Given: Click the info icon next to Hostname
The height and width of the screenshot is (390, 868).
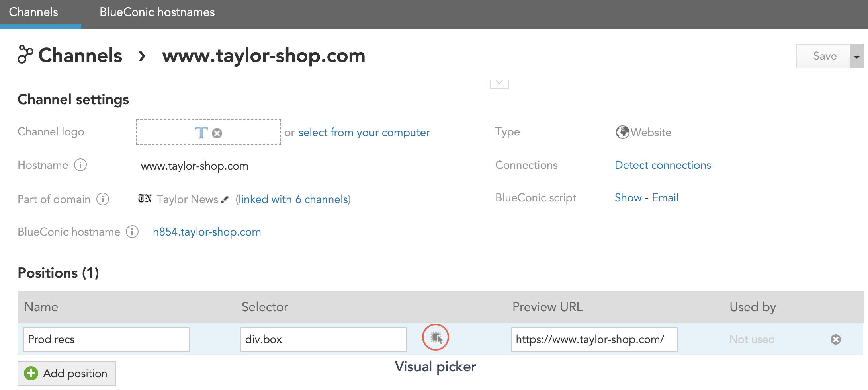Looking at the screenshot, I should pos(80,165).
